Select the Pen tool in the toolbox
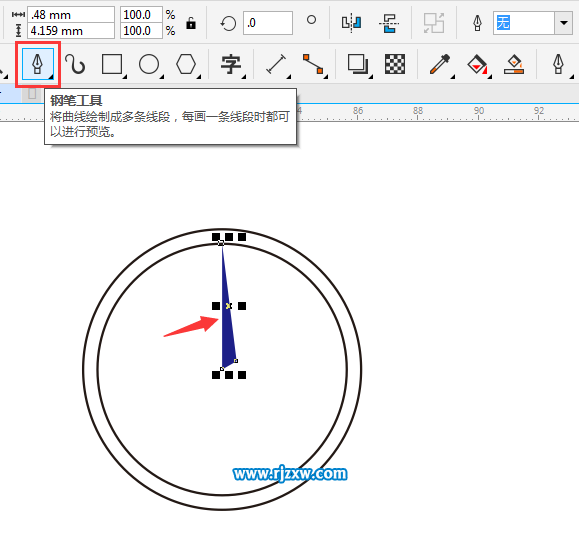 coord(38,64)
